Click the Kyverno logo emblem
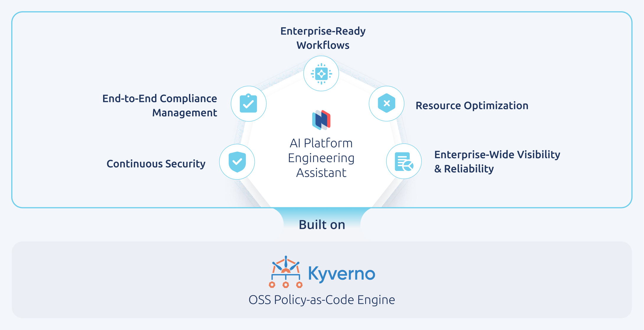 click(x=286, y=272)
